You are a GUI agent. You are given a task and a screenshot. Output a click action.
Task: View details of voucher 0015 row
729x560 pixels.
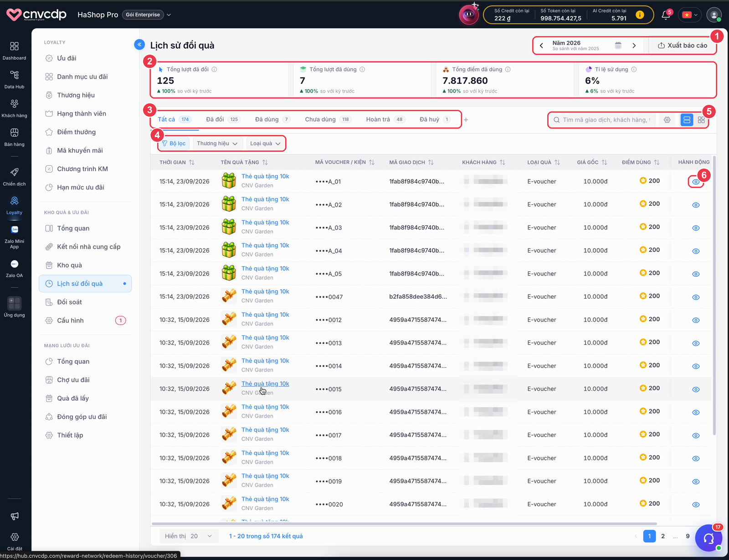point(696,389)
